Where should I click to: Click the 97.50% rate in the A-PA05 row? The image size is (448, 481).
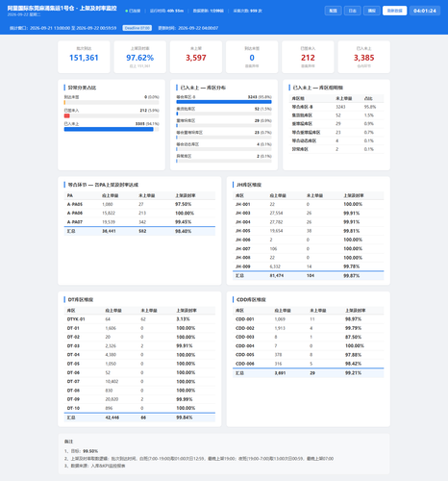click(184, 204)
